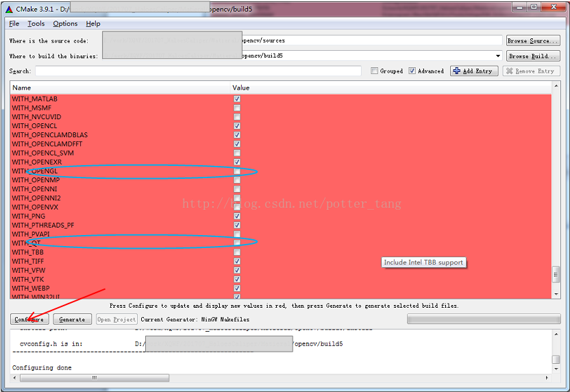Enable the WITH_QT checkbox
This screenshot has height=392, width=570.
click(237, 243)
